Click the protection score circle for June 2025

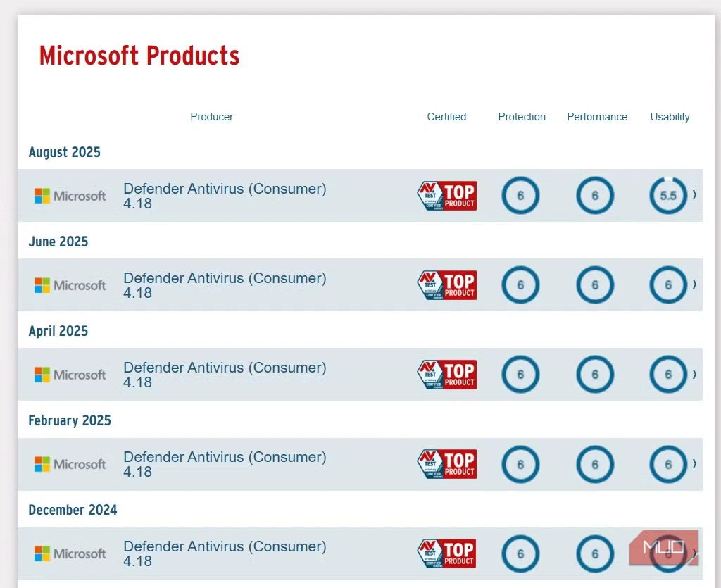pyautogui.click(x=520, y=285)
